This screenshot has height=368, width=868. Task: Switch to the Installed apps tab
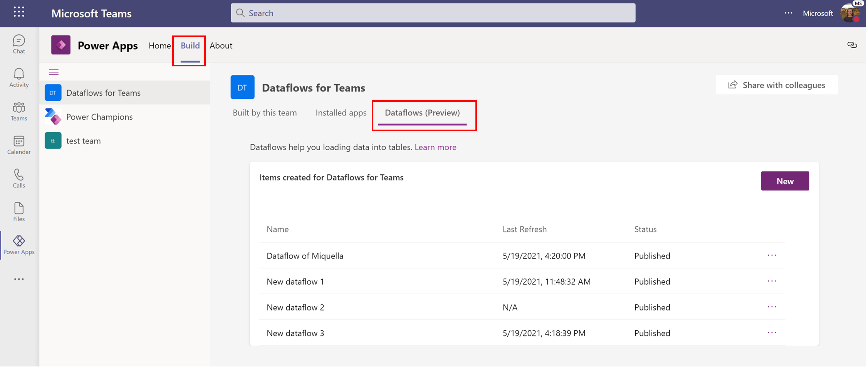[x=341, y=113]
